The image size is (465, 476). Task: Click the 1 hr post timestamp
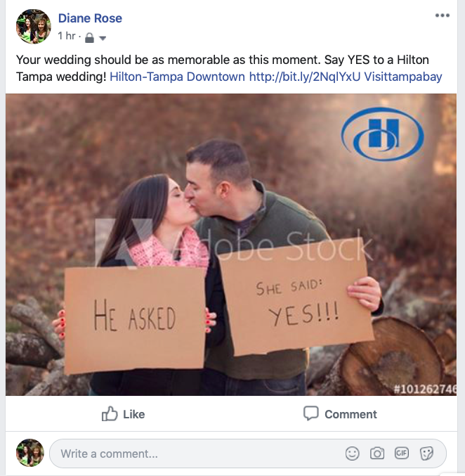point(67,36)
